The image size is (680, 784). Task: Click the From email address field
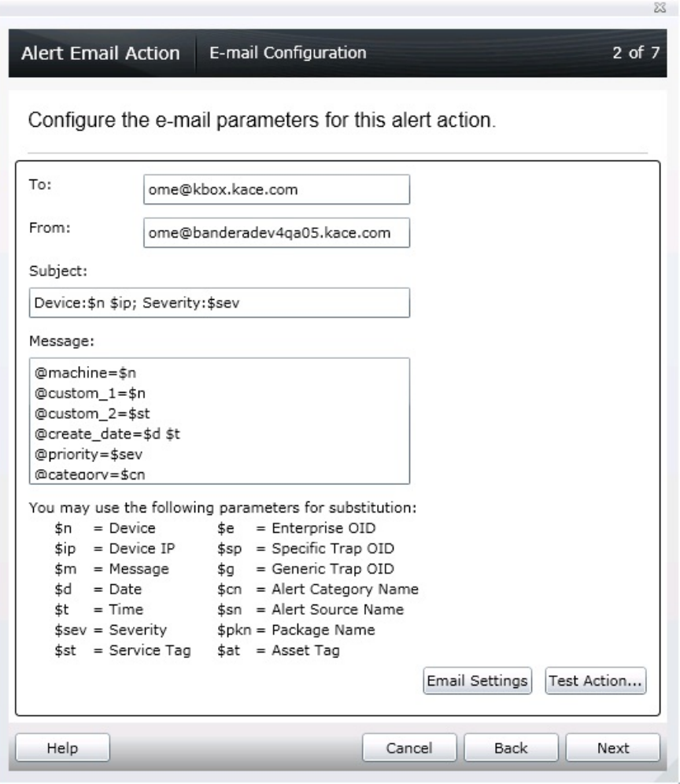275,232
